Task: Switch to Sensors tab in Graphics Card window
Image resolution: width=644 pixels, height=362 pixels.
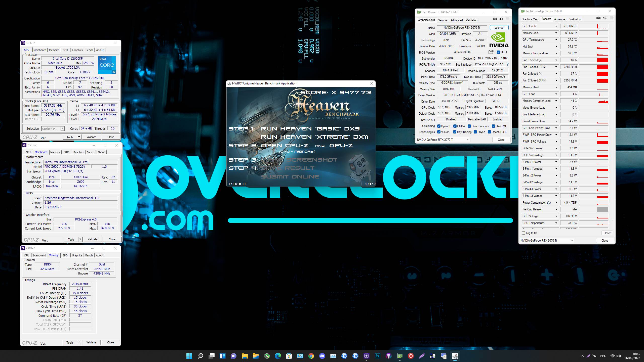Action: 442,20
